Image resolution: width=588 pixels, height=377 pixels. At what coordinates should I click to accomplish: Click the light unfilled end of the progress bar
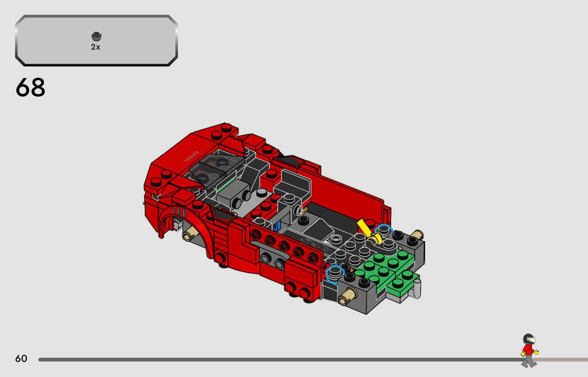[x=564, y=360]
